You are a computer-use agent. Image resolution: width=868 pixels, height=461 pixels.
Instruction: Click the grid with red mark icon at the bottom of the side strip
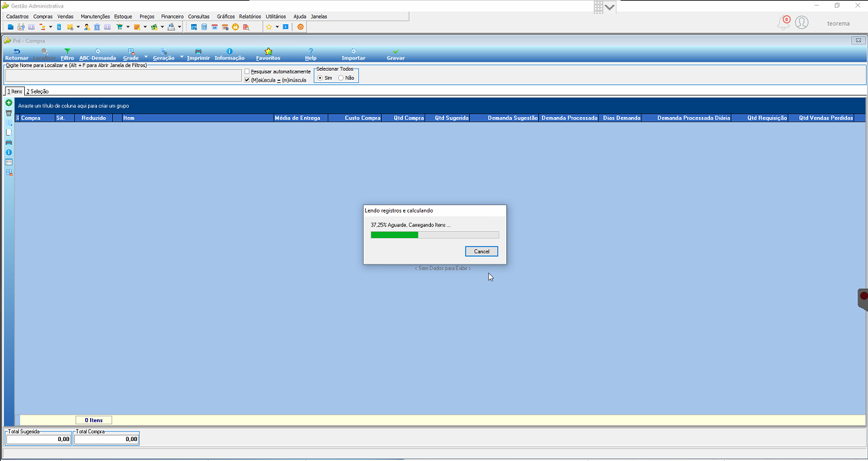(9, 172)
